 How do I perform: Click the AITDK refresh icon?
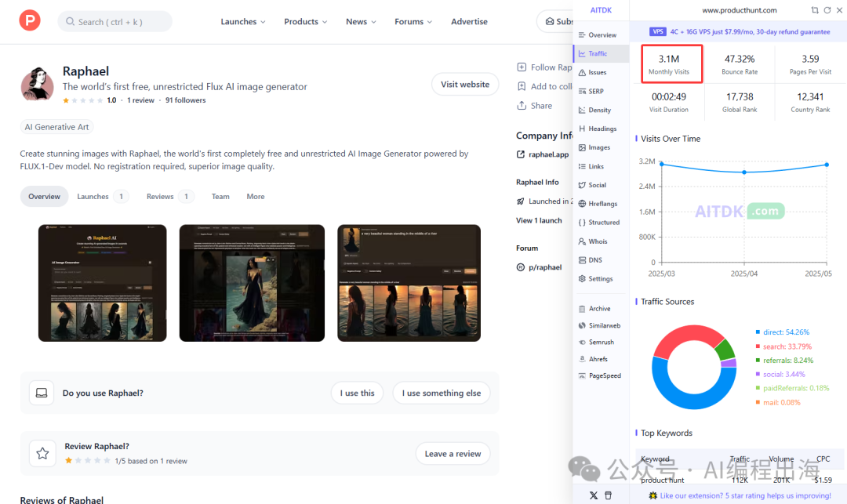pyautogui.click(x=826, y=10)
